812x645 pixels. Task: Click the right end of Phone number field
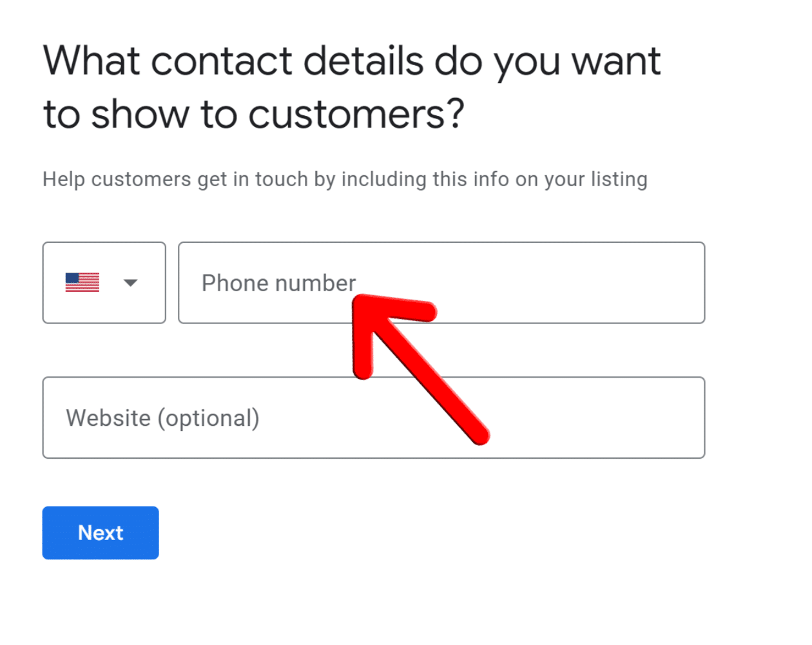683,282
